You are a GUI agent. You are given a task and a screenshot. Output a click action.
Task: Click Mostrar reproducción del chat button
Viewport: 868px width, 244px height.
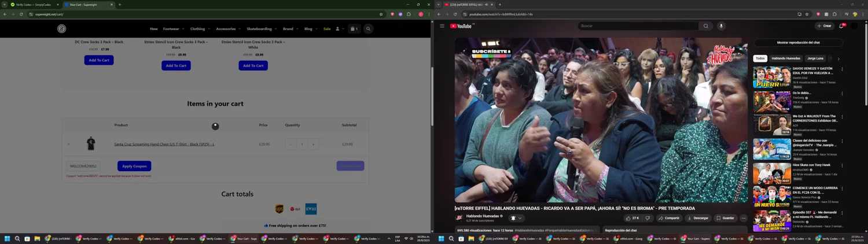(798, 42)
